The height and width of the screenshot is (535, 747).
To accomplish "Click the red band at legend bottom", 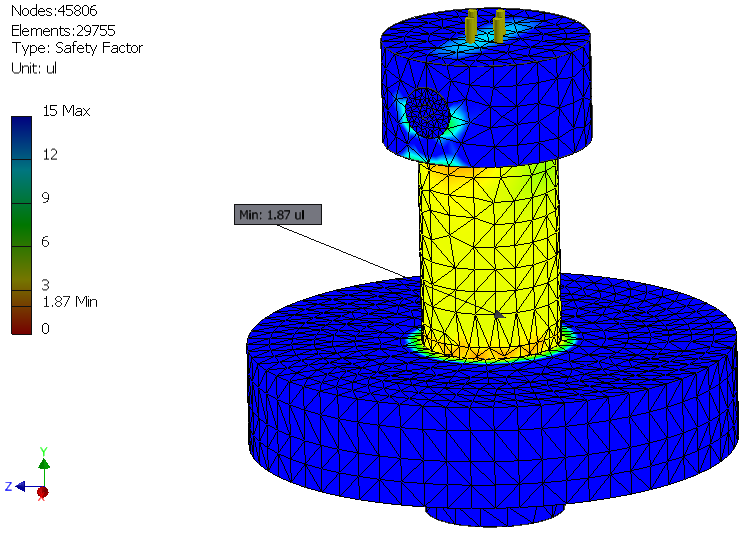I will click(x=21, y=320).
